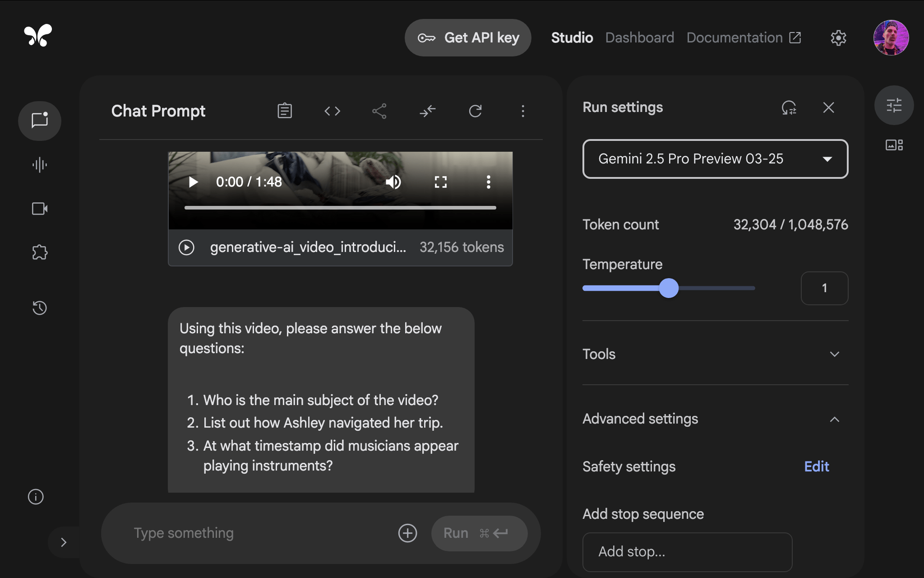Toggle video fullscreen mode
The height and width of the screenshot is (578, 924).
pyautogui.click(x=440, y=182)
